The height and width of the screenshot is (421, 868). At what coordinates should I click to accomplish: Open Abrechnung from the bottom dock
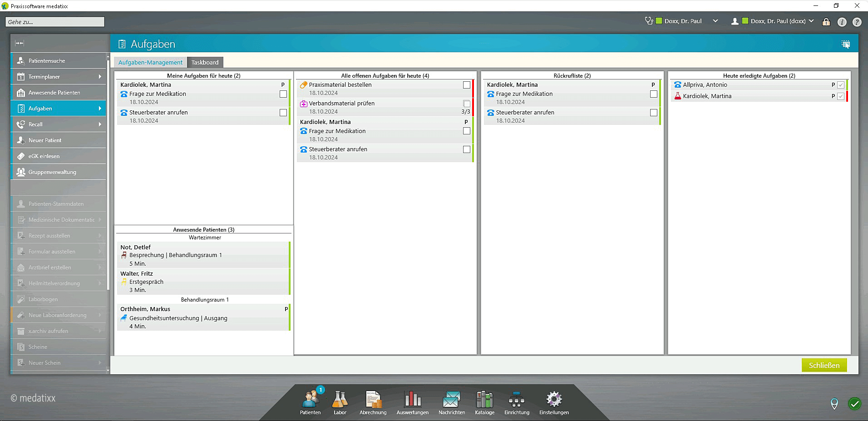tap(373, 402)
